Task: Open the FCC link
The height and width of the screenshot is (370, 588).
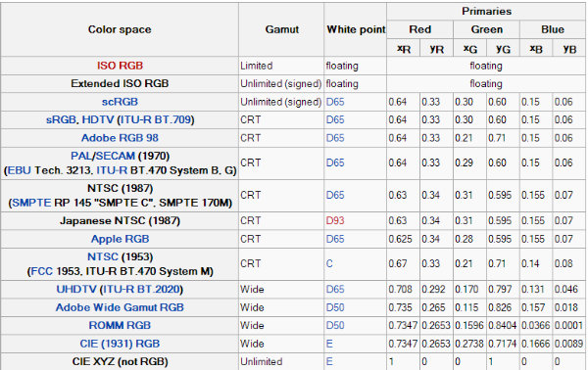Action: coord(41,271)
